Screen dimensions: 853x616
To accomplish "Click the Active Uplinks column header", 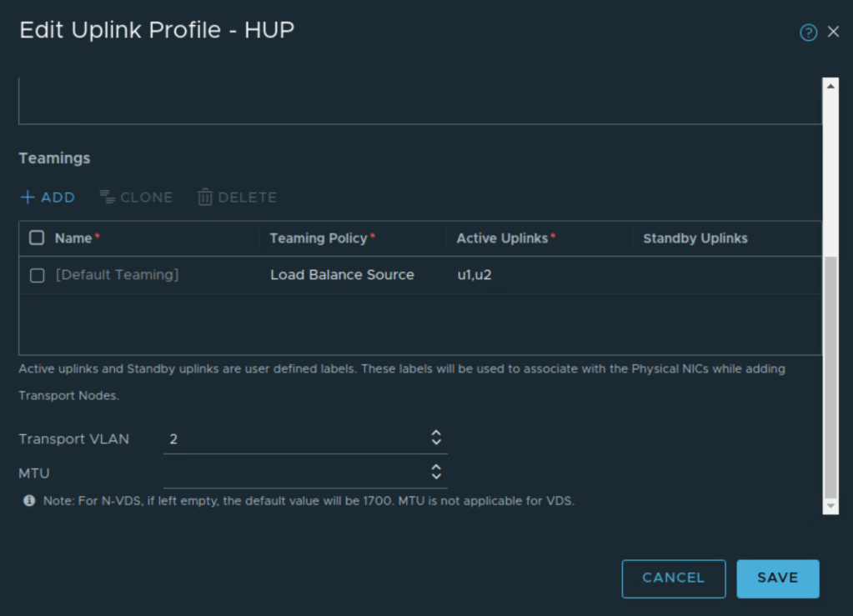I will pyautogui.click(x=502, y=238).
